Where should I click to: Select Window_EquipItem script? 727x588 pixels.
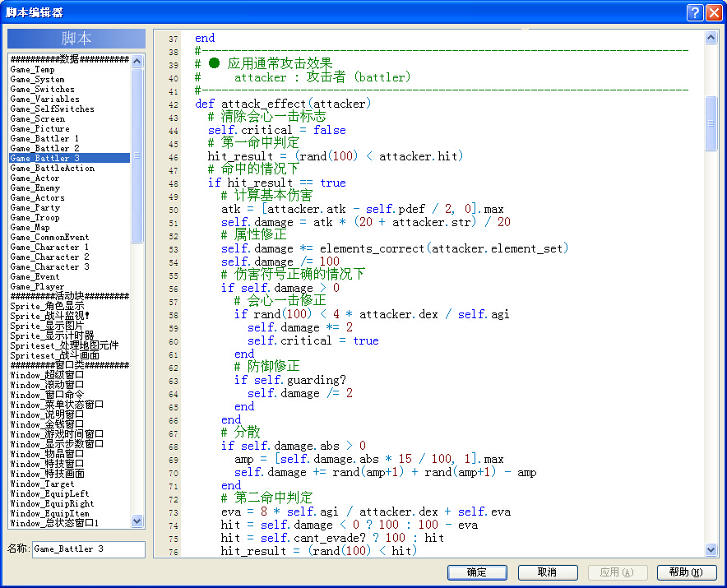(x=70, y=513)
